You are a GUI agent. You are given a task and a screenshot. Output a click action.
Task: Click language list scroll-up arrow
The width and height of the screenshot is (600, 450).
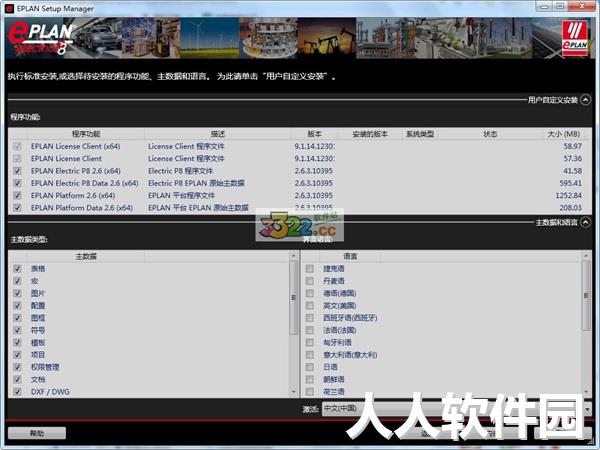[x=586, y=256]
